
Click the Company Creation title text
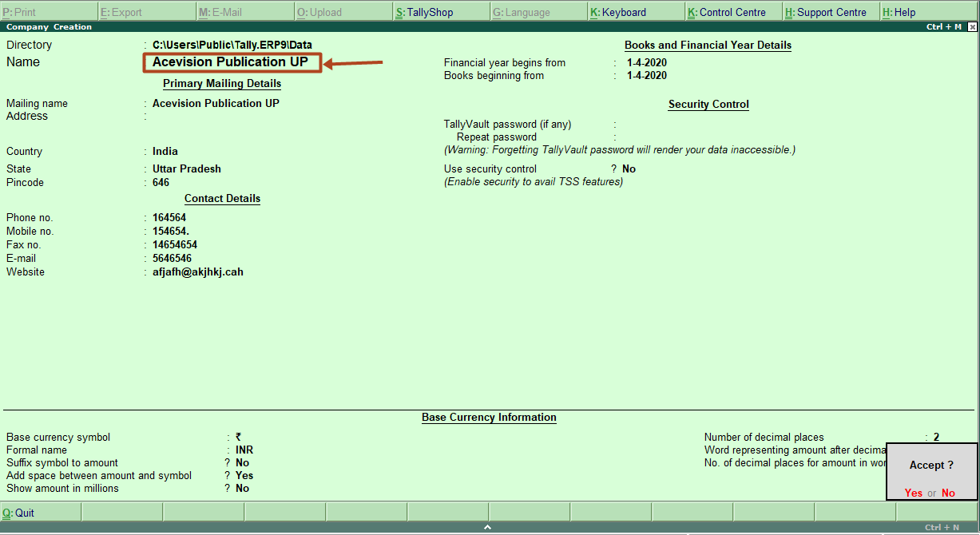pyautogui.click(x=50, y=27)
